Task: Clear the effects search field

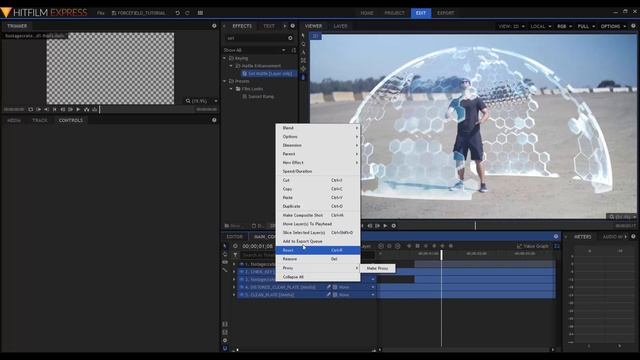Action: point(290,38)
